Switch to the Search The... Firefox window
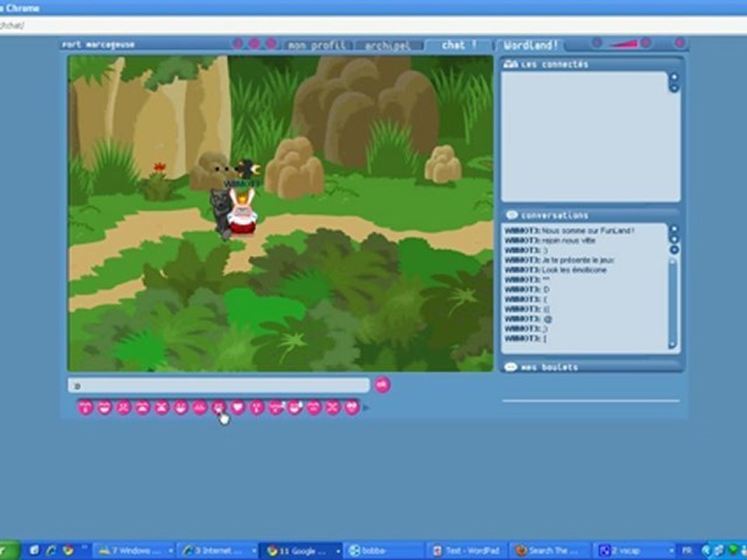 pyautogui.click(x=550, y=551)
